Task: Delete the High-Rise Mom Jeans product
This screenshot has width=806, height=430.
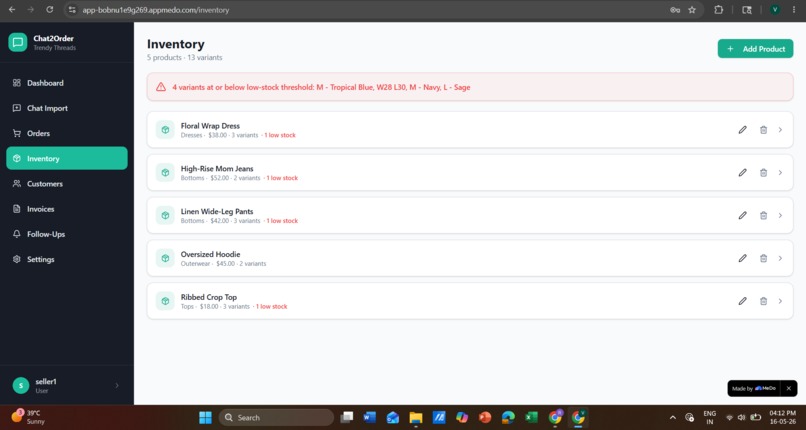Action: click(763, 173)
